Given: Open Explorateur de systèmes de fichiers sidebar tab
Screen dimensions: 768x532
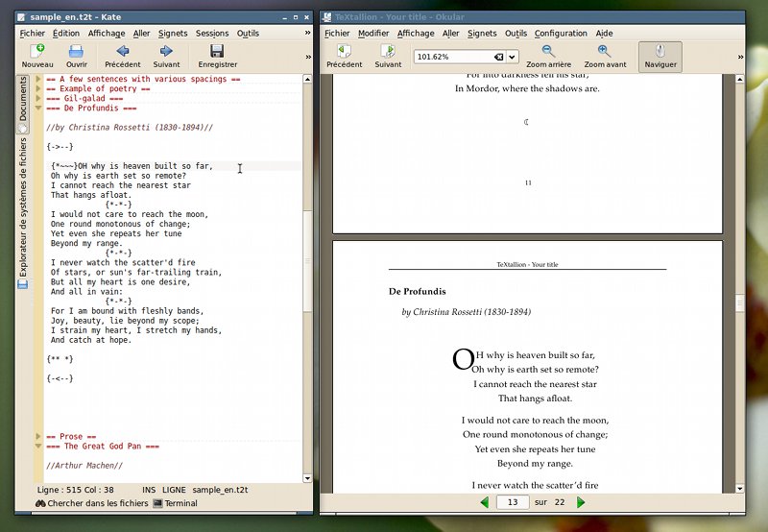Looking at the screenshot, I should pyautogui.click(x=22, y=213).
